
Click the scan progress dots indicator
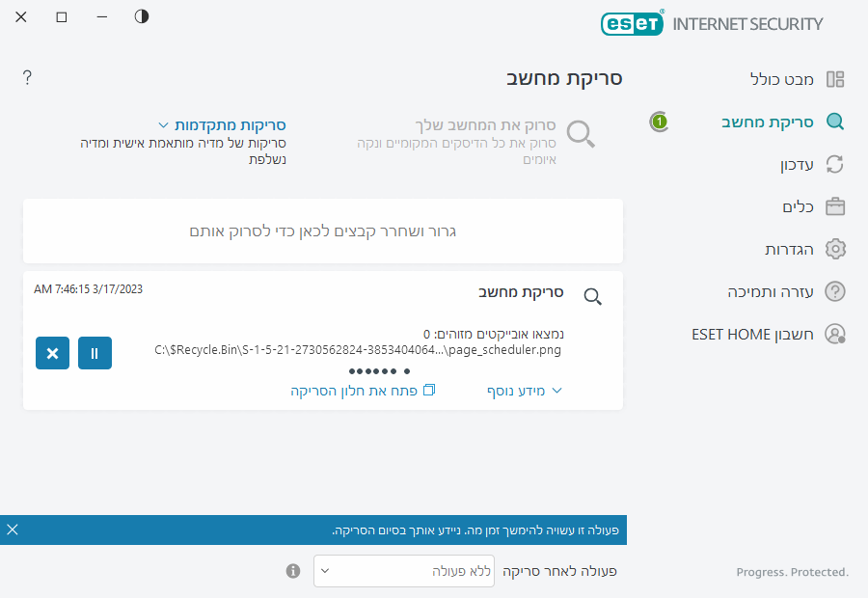coord(379,371)
